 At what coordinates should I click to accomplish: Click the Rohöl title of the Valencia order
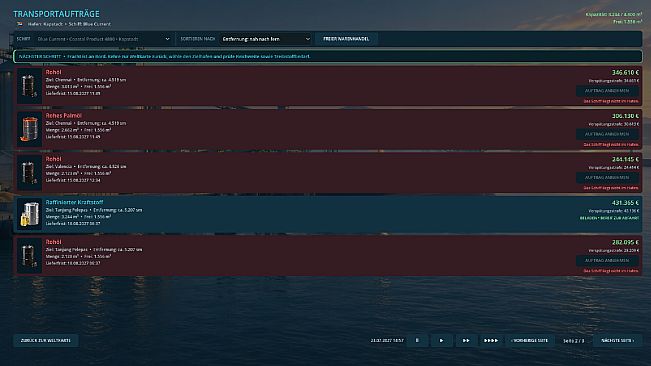(x=54, y=159)
